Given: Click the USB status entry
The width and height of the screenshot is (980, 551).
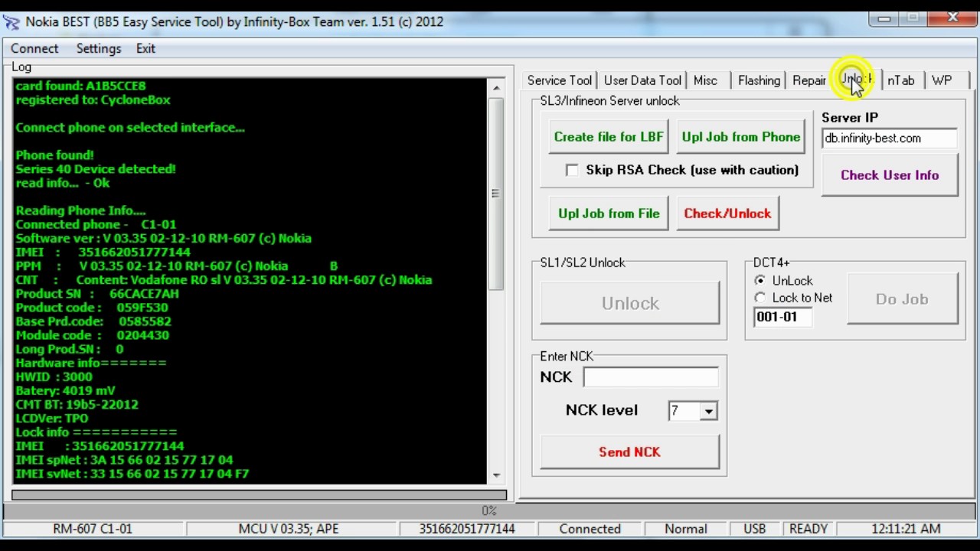Looking at the screenshot, I should (754, 529).
